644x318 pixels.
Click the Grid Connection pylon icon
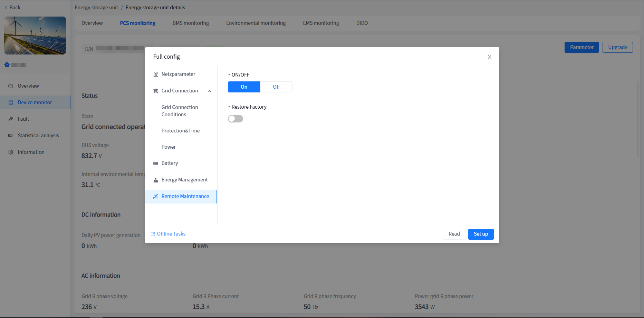(156, 91)
